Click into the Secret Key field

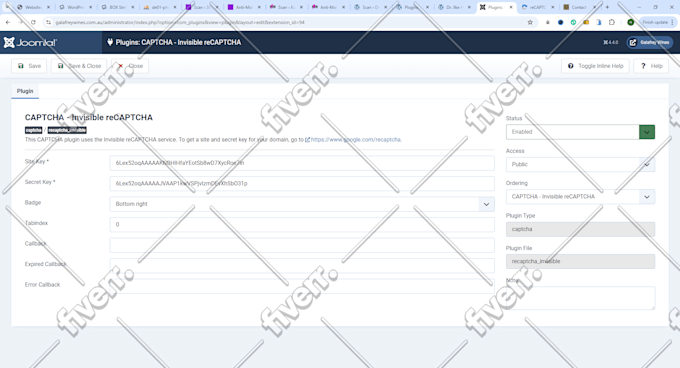(x=302, y=183)
